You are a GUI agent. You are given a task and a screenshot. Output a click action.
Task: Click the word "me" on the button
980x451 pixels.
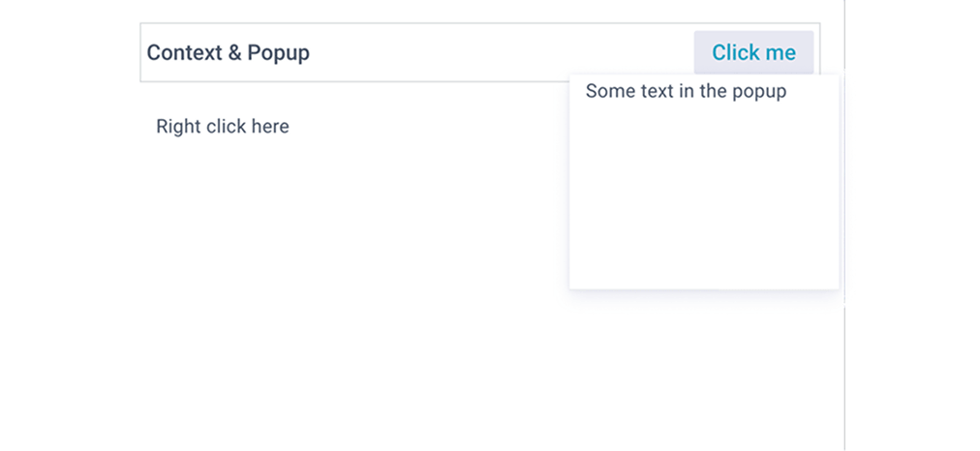click(x=779, y=52)
